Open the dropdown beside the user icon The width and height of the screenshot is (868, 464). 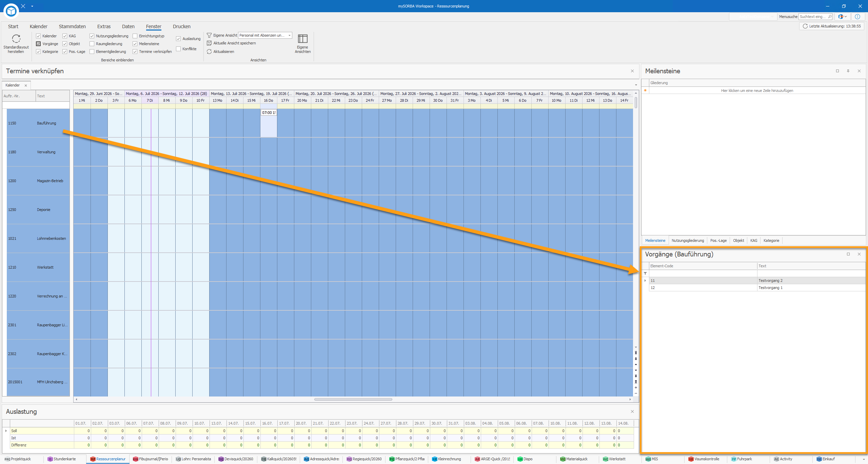(846, 17)
